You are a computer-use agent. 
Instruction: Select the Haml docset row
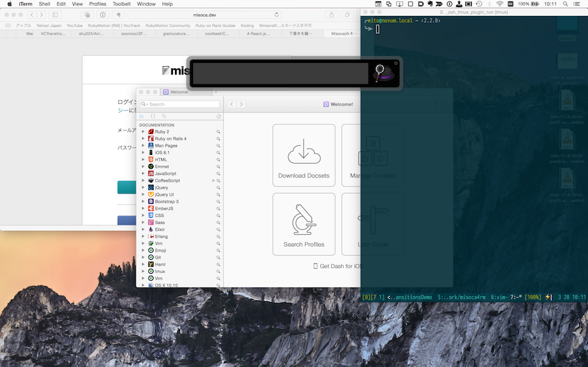(x=180, y=265)
